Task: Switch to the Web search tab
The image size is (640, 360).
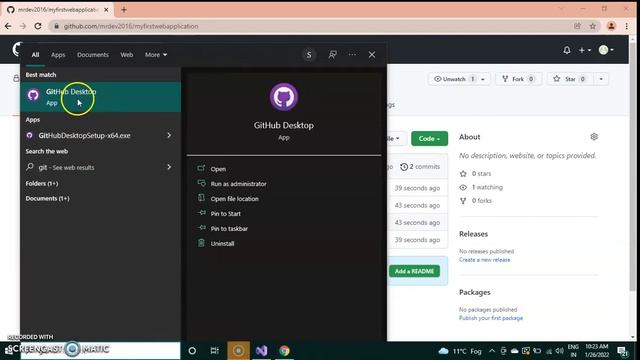Action: 127,55
